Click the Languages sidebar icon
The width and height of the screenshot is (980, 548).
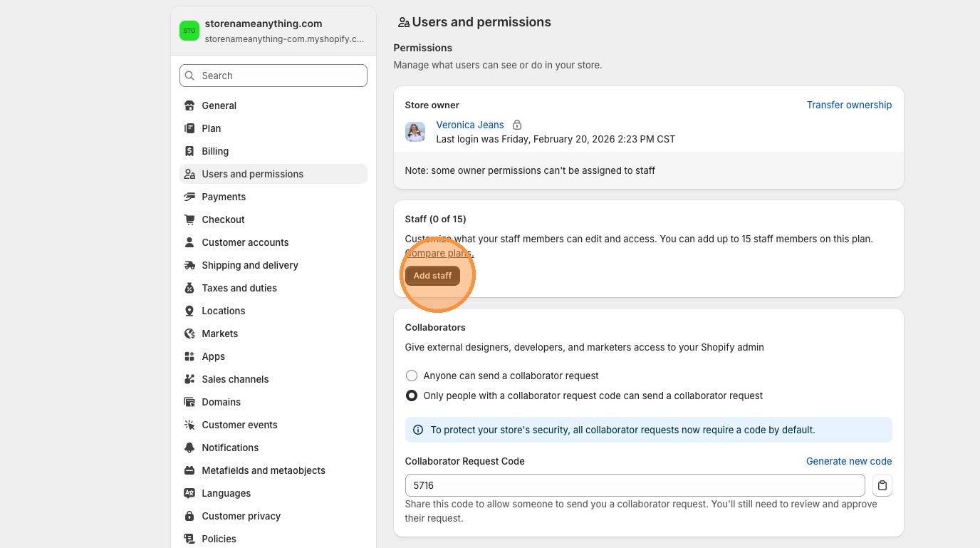click(189, 493)
